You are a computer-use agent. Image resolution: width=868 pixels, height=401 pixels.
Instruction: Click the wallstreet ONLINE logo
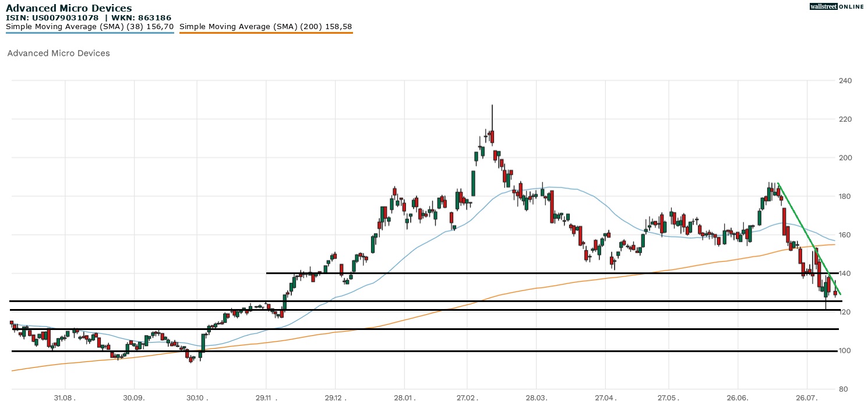837,6
